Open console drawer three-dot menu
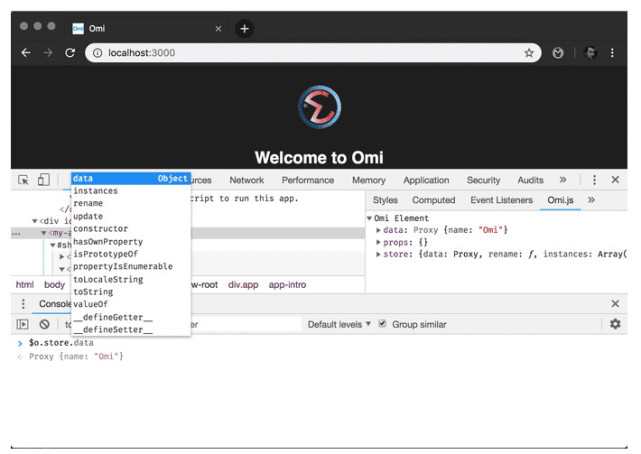 pos(23,304)
